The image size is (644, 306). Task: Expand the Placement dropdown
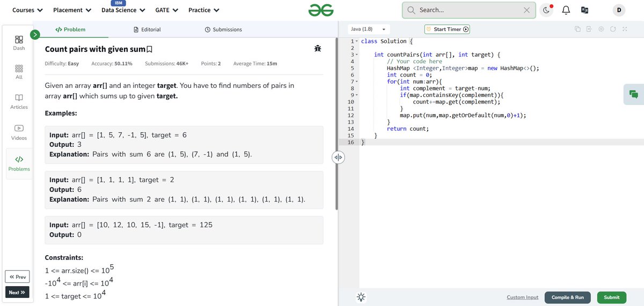pos(72,10)
